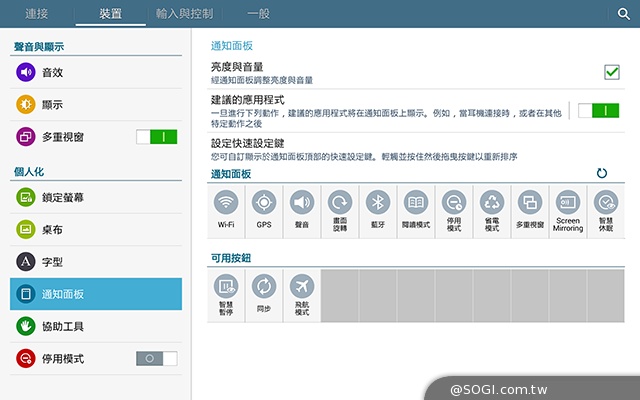The image size is (640, 400).
Task: Select the 飛航模式 airplane mode button
Action: tap(302, 296)
